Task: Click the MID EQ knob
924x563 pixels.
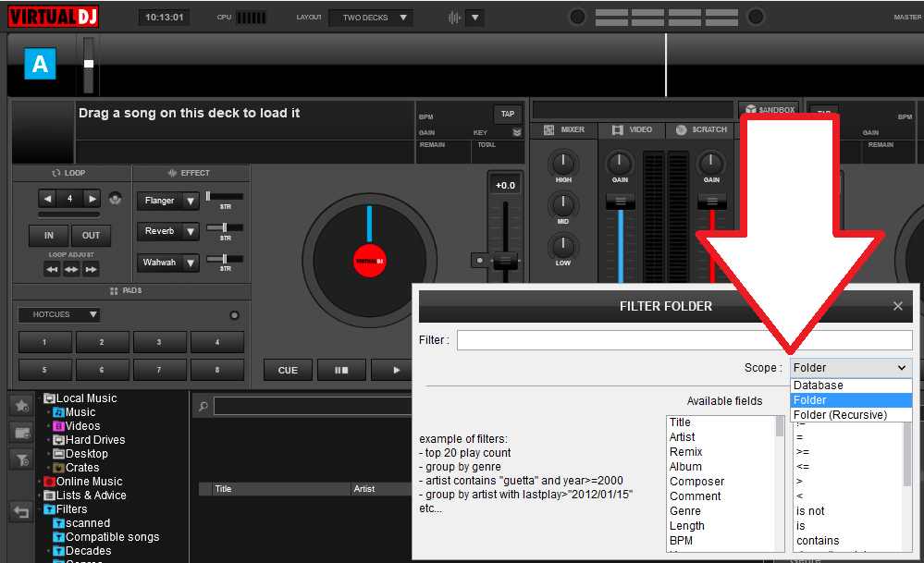Action: (563, 205)
